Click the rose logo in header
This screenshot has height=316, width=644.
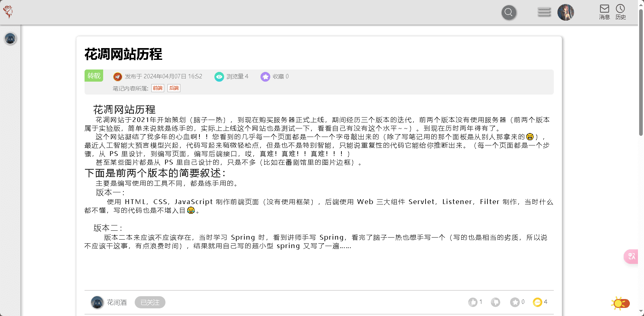pyautogui.click(x=8, y=12)
